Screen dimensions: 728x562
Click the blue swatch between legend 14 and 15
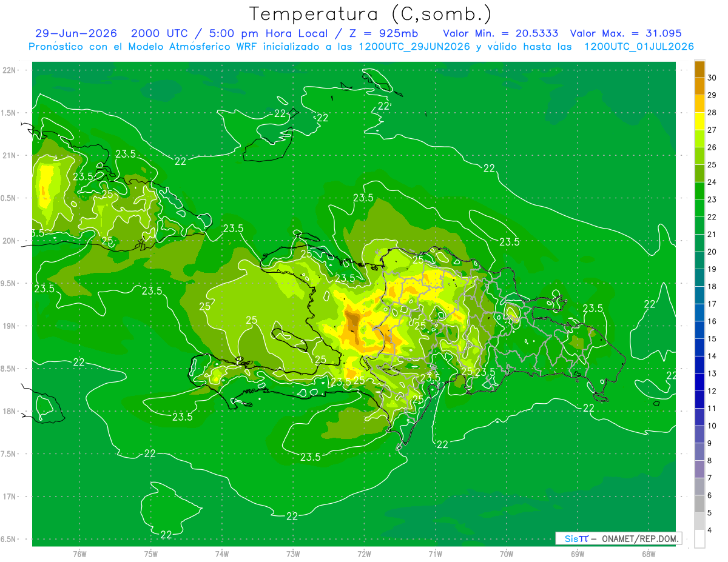coord(699,347)
